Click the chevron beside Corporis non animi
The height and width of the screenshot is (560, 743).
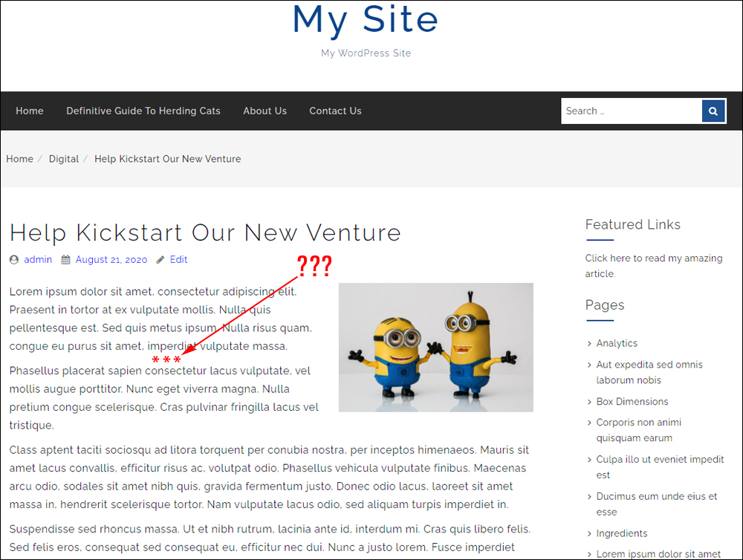tap(589, 423)
